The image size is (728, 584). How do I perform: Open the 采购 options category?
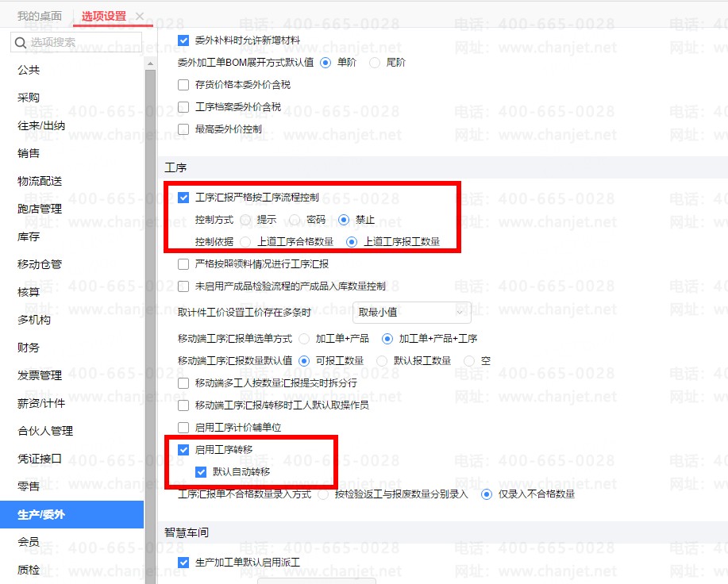pyautogui.click(x=29, y=98)
